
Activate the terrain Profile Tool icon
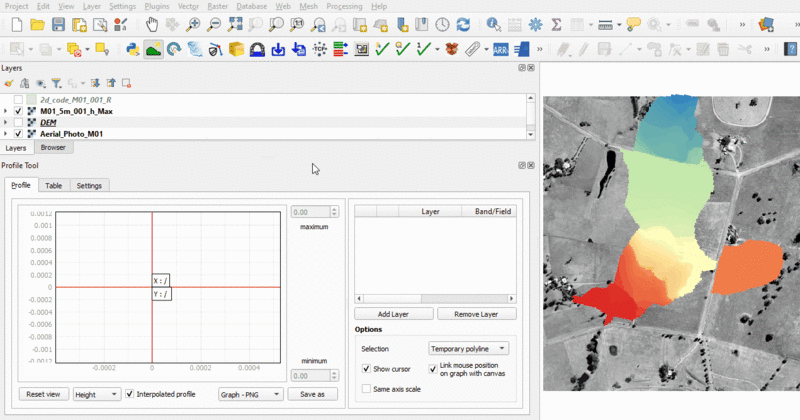pyautogui.click(x=154, y=48)
